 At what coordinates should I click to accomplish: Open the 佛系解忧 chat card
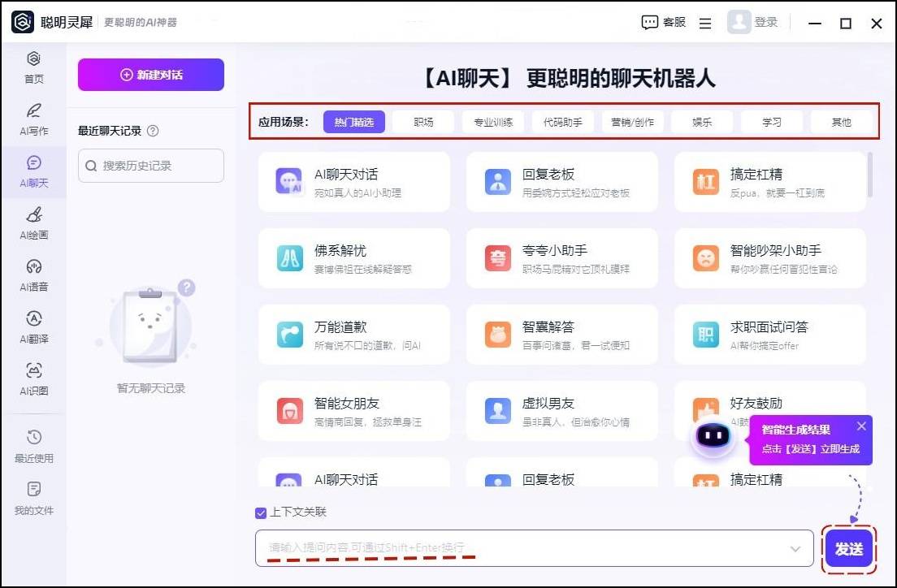click(354, 258)
